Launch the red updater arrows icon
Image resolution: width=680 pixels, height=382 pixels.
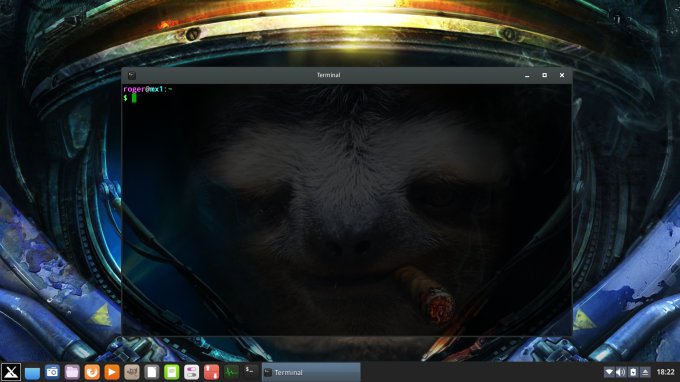(x=211, y=372)
